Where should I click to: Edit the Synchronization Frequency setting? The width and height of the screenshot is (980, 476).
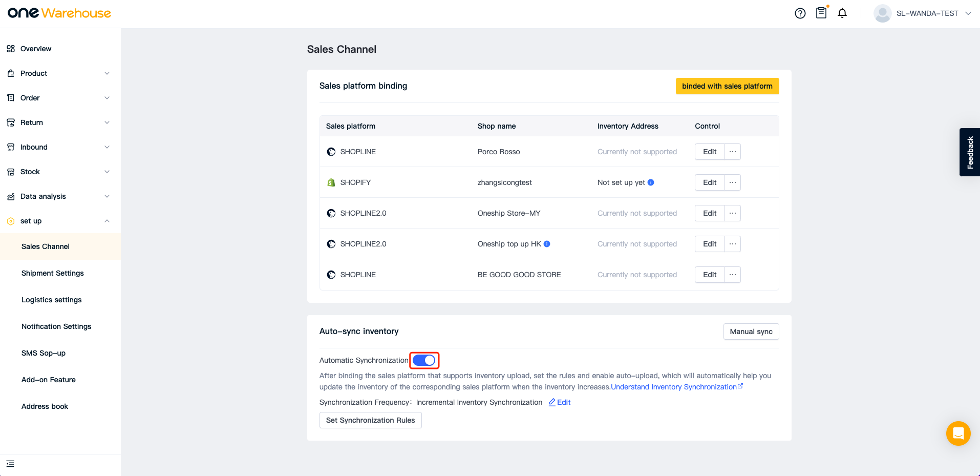pos(560,402)
